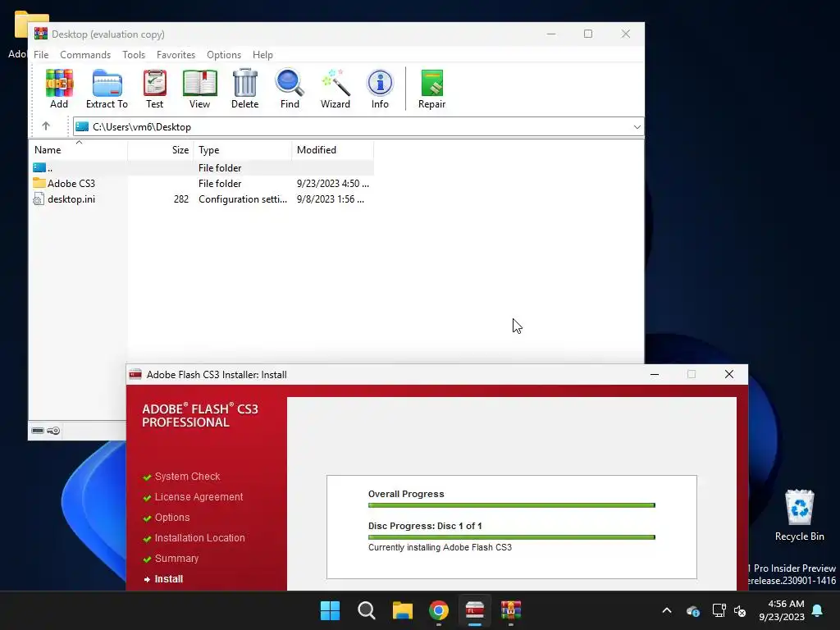This screenshot has height=630, width=840.
Task: Click the Overall Progress bar
Action: (512, 505)
